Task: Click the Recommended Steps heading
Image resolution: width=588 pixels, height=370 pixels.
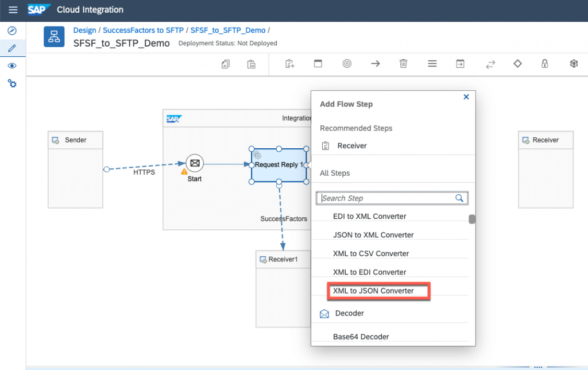Action: (x=356, y=128)
